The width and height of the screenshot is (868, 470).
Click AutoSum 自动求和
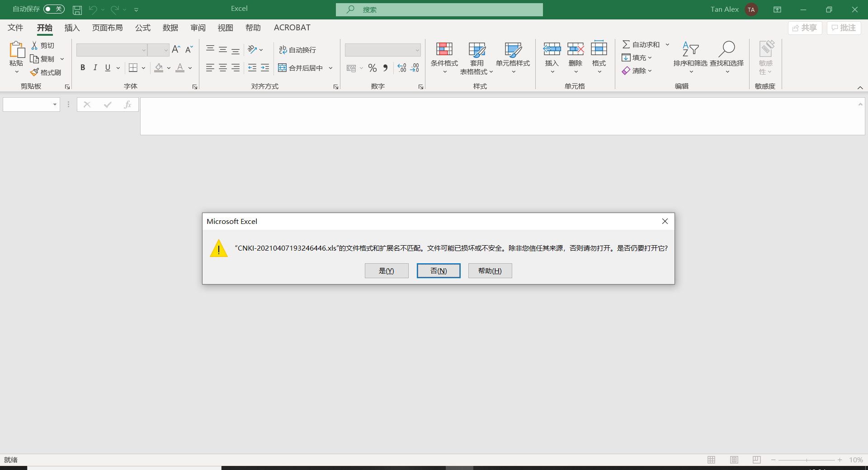tap(641, 44)
